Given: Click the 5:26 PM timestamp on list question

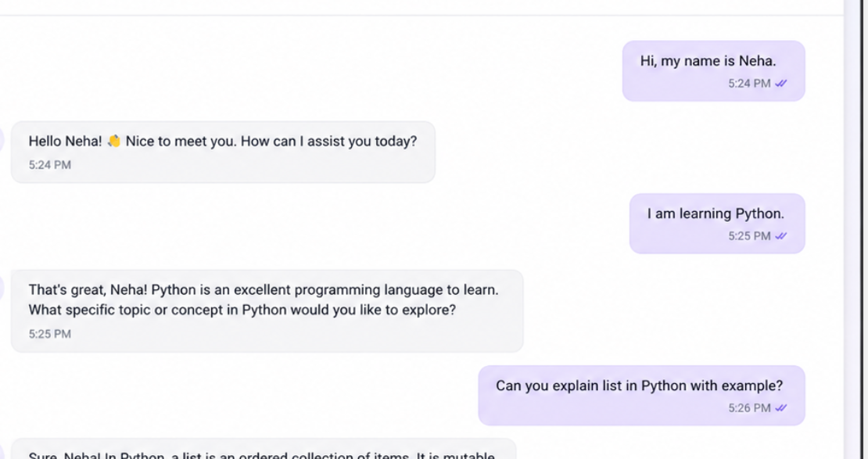Looking at the screenshot, I should tap(749, 408).
